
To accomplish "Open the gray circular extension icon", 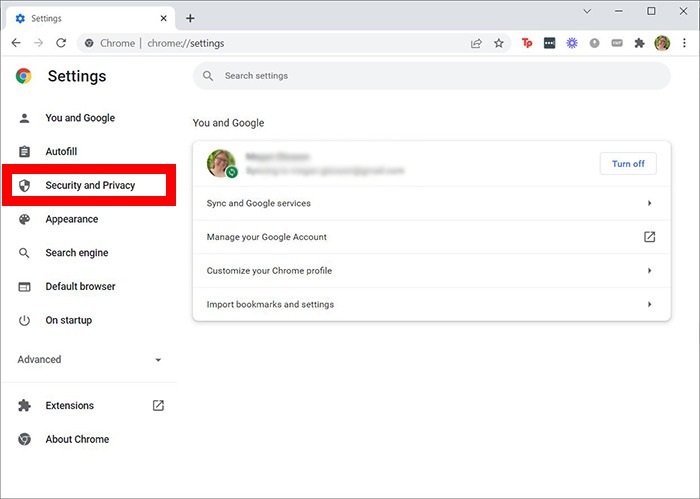I will click(594, 43).
